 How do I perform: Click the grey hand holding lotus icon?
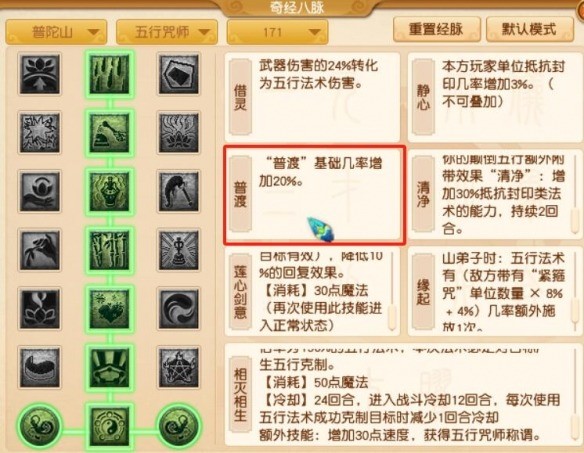point(39,191)
